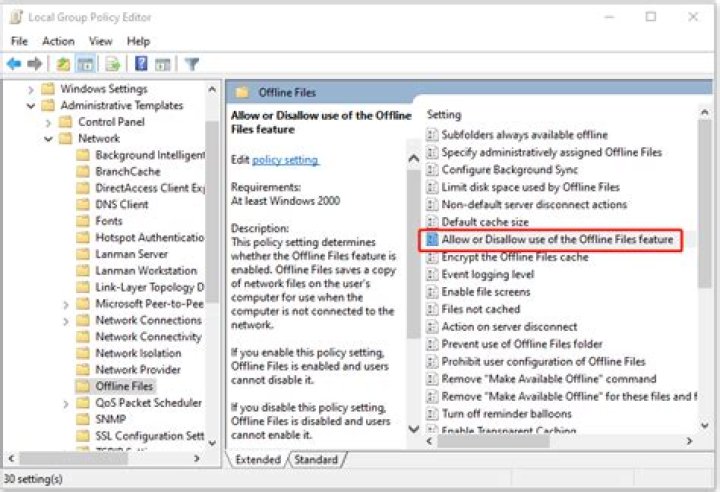Click the Setting column header
This screenshot has height=492, width=720.
tap(444, 114)
